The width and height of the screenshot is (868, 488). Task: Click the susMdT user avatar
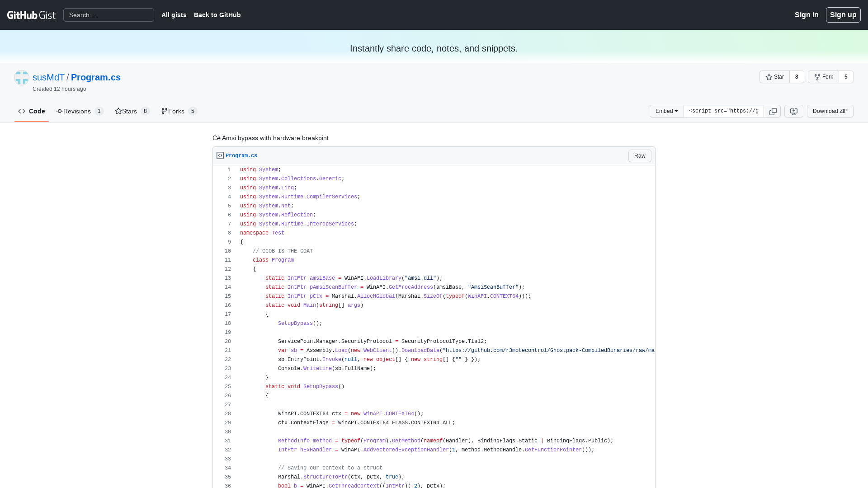point(22,78)
